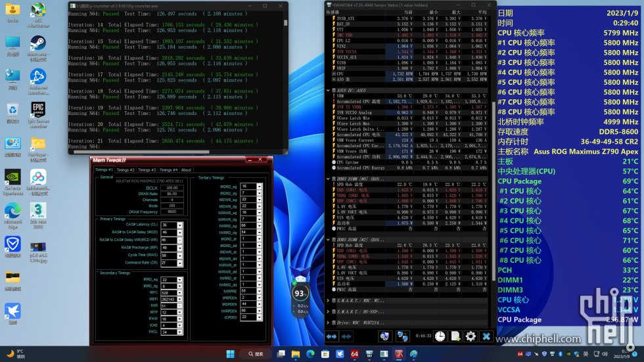Screen dimensions: 644x362
Task: Open the Epic Games Launcher shortcut
Action: tap(38, 115)
